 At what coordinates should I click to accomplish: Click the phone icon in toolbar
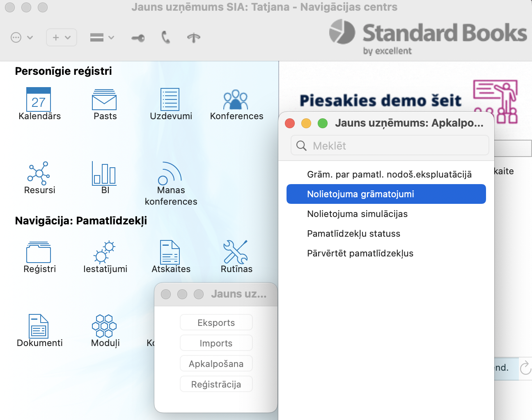tap(165, 37)
